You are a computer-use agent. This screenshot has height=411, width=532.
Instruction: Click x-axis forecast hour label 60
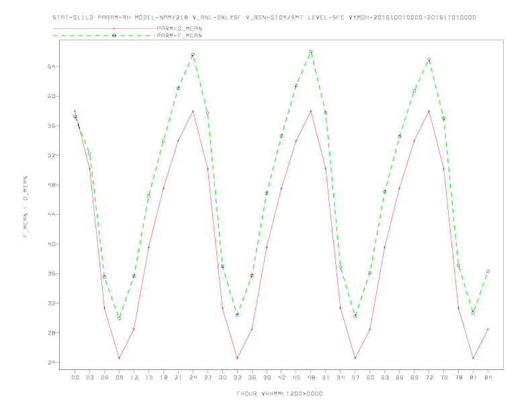[370, 377]
